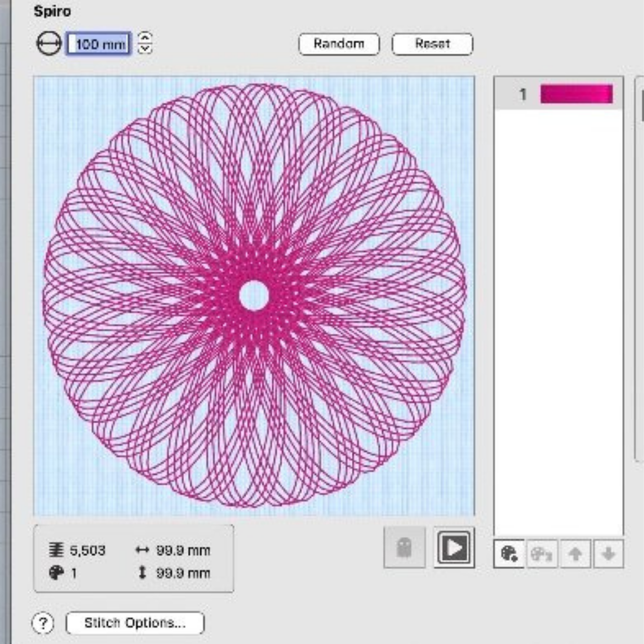Click the stitch count icon

coord(56,550)
